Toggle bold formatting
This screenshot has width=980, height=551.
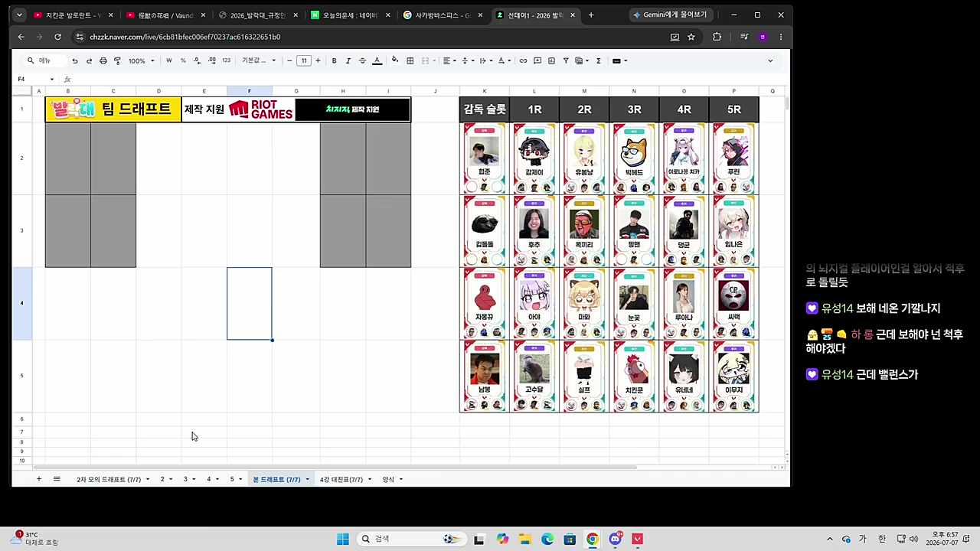click(x=334, y=60)
